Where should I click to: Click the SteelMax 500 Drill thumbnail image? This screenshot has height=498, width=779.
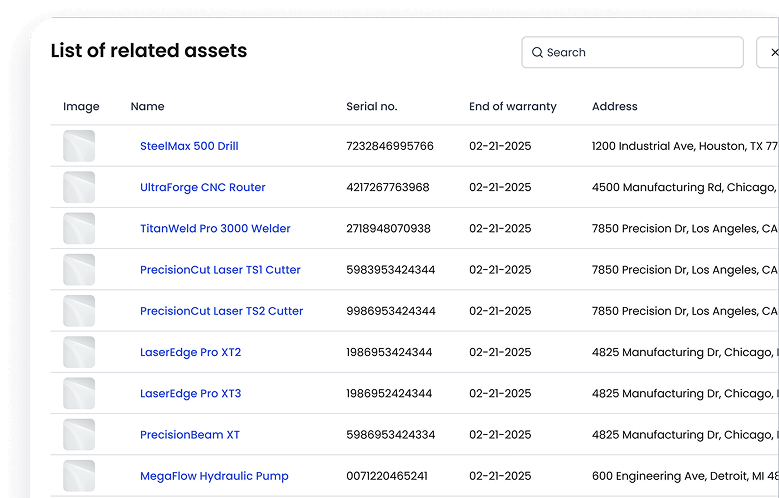pyautogui.click(x=79, y=146)
